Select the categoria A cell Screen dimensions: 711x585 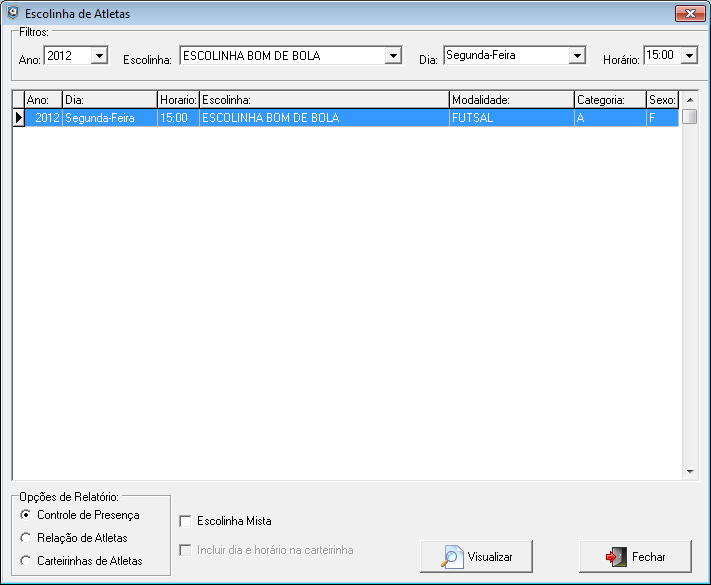[610, 118]
